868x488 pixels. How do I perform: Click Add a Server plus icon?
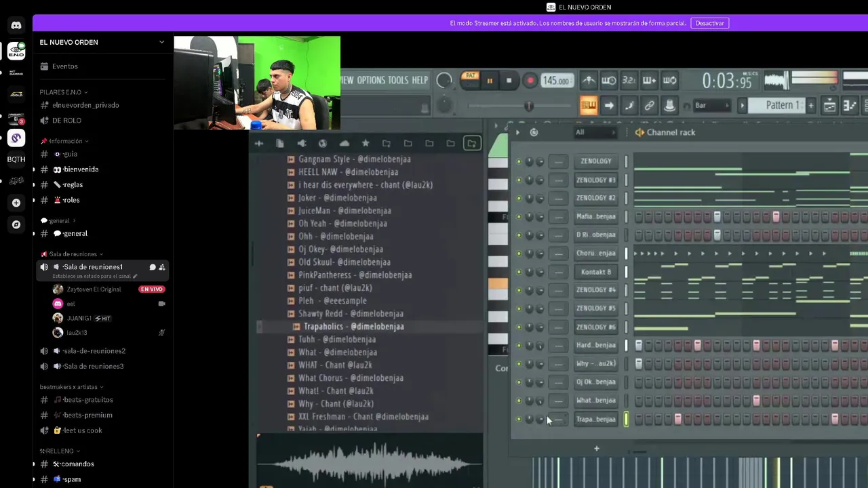pyautogui.click(x=16, y=203)
